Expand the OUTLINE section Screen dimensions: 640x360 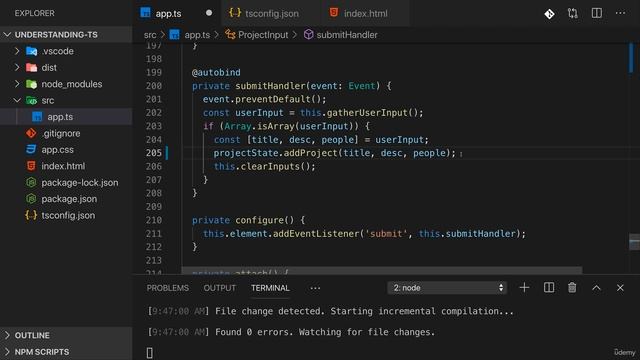[x=66, y=336]
